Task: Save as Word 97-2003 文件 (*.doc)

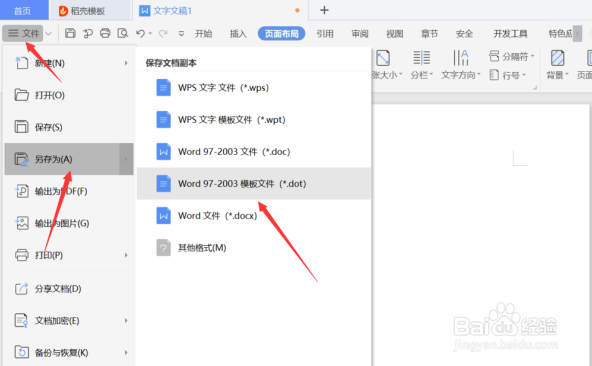Action: [254, 151]
